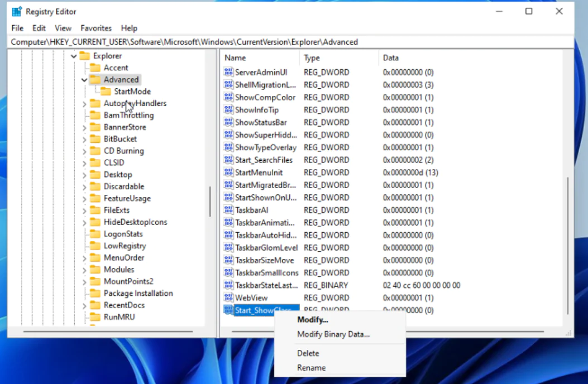Expand the CLSID tree node
588x384 pixels.
tap(85, 162)
